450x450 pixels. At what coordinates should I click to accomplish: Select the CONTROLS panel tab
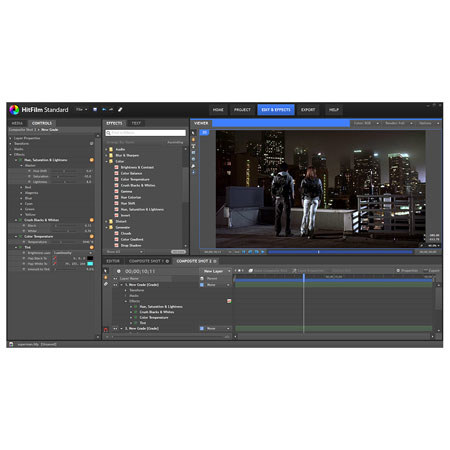pyautogui.click(x=42, y=123)
